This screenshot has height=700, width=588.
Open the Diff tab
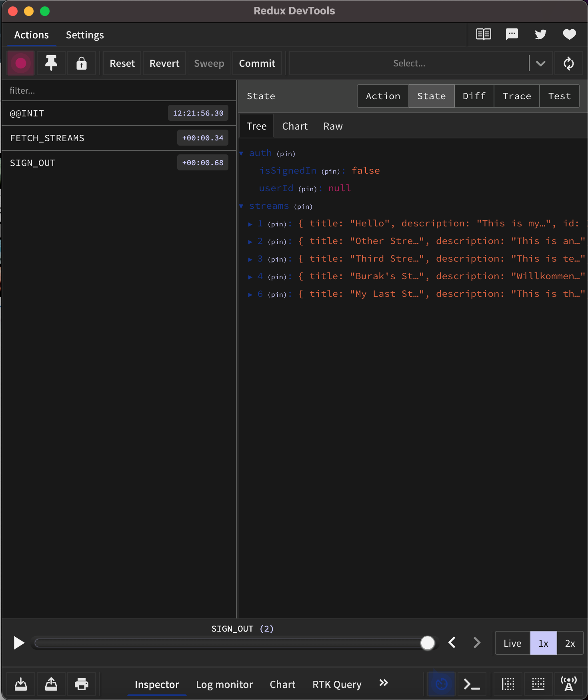click(474, 96)
